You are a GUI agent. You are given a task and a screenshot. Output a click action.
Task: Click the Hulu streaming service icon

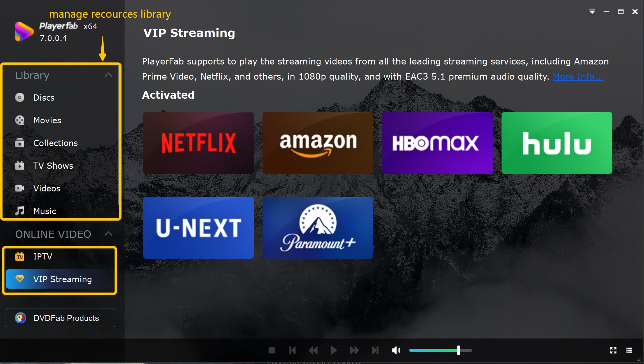[557, 142]
